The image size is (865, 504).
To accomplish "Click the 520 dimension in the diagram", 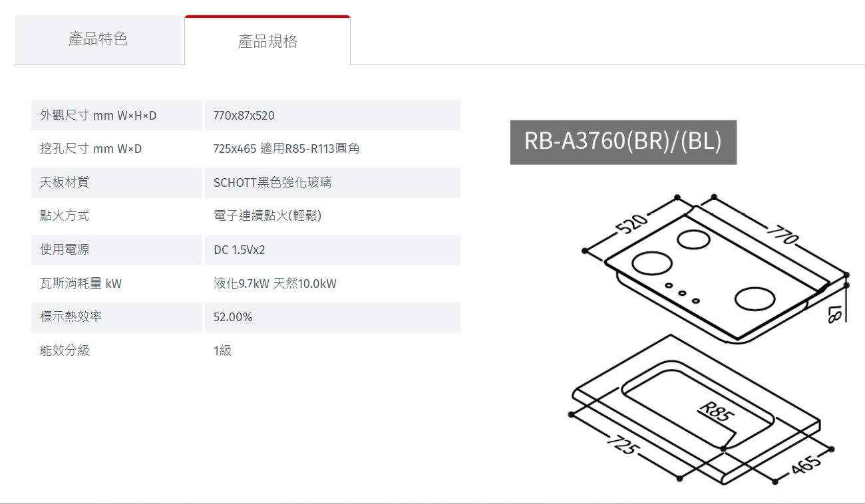I will tap(631, 224).
